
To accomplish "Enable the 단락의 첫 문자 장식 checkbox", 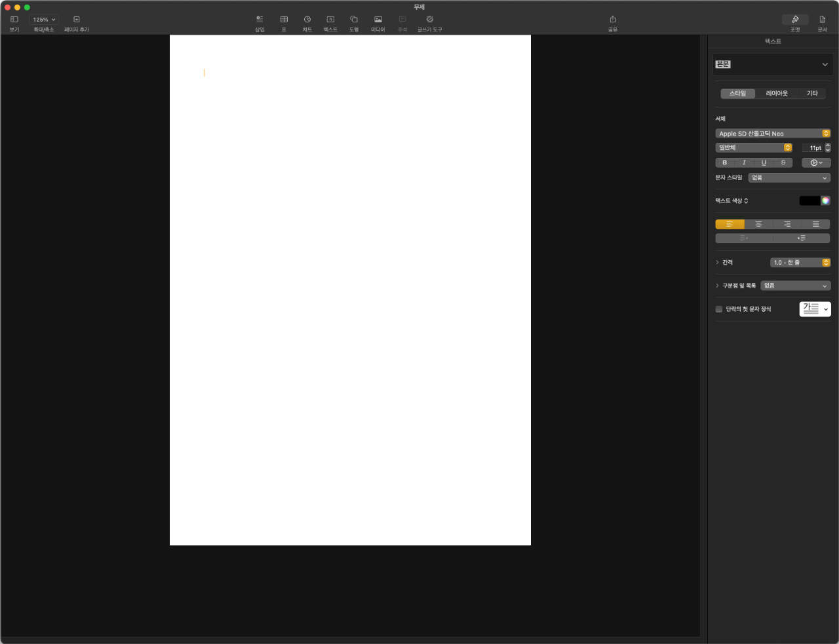I will 719,309.
